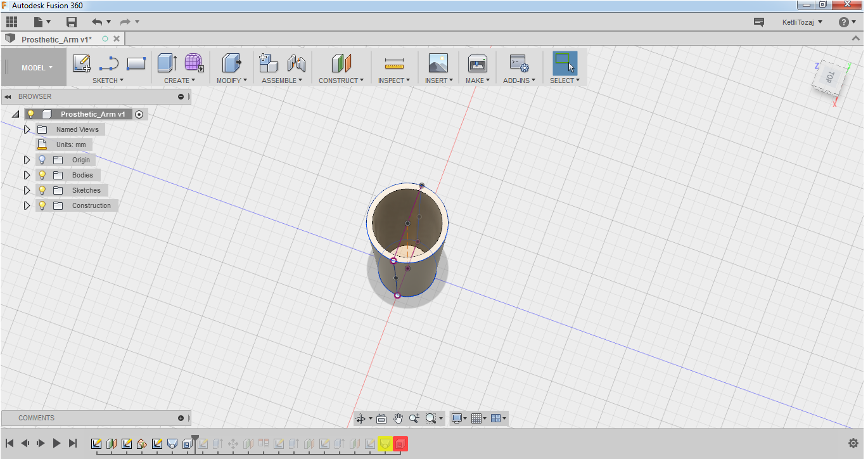Select the Zoom magnifier tool

coord(414,418)
